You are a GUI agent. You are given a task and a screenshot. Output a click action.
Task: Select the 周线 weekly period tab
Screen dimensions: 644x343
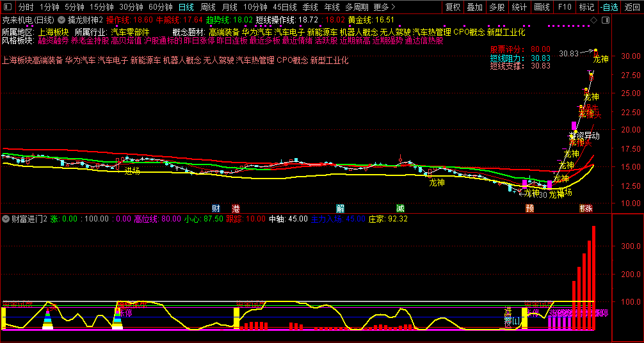point(208,6)
